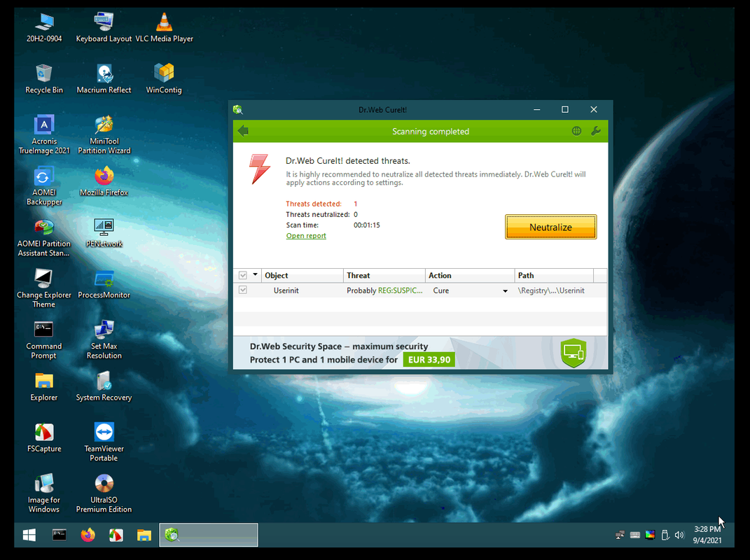Image resolution: width=750 pixels, height=560 pixels.
Task: Select the Command Prompt desktop icon
Action: click(x=44, y=340)
